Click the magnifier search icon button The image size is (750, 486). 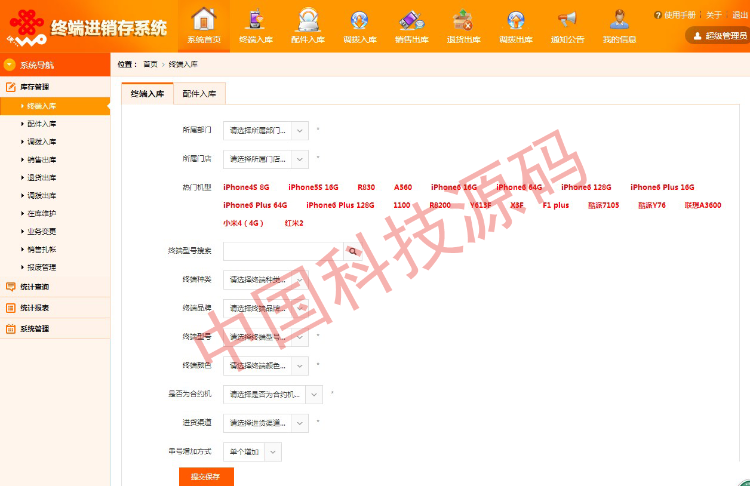tap(353, 251)
